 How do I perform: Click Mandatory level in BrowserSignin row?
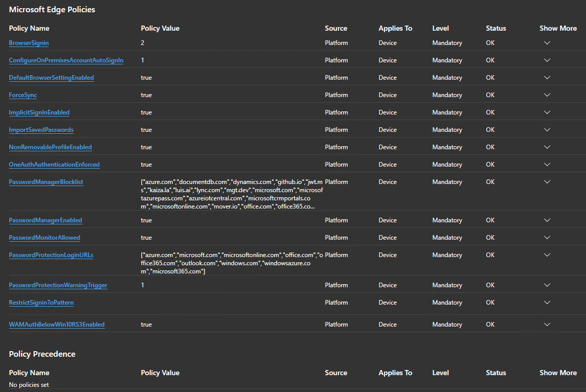447,43
